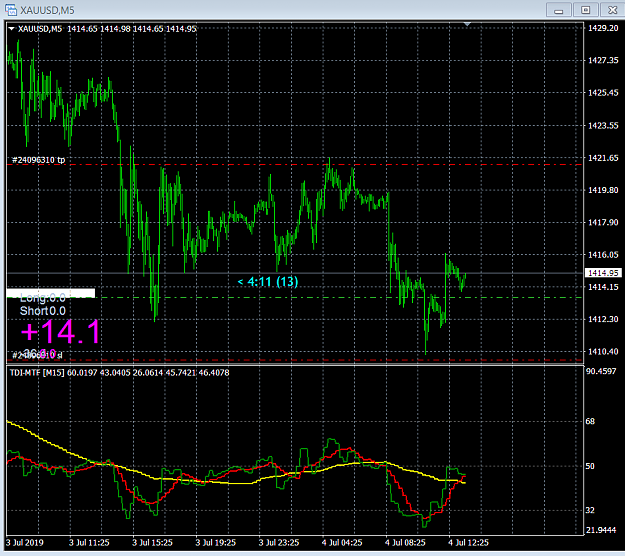
Task: Close the XAUUSD,M5 chart window
Action: click(612, 10)
